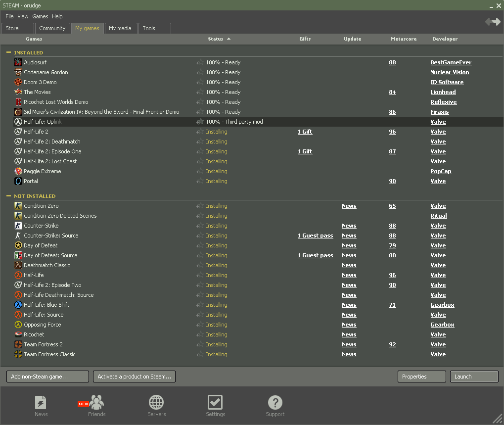Open the Games menu
Screen dimensions: 504x425
40,16
